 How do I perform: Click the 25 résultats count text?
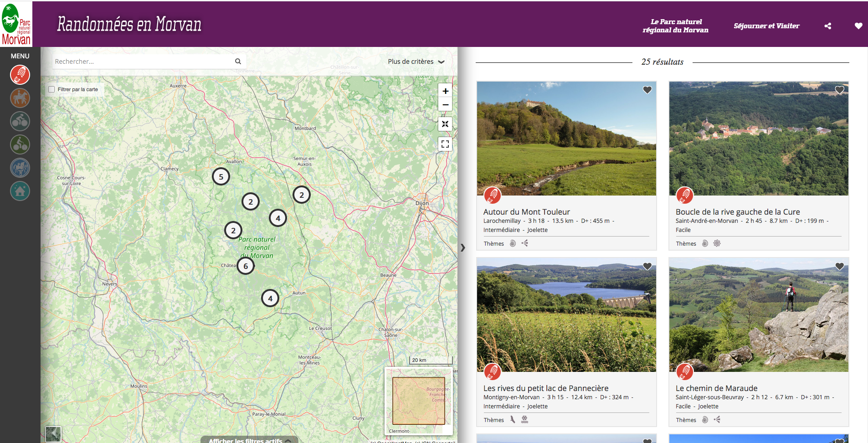(662, 62)
